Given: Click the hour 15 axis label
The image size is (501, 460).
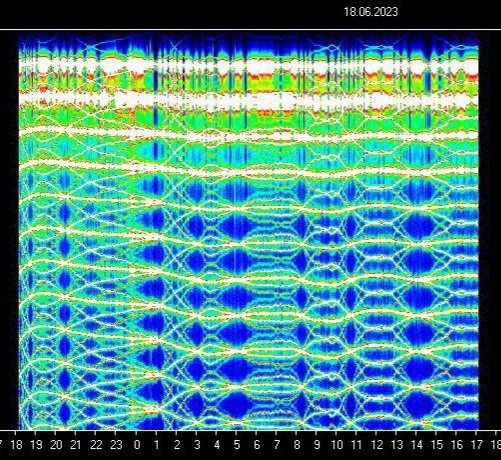Looking at the screenshot, I should pos(437,445).
